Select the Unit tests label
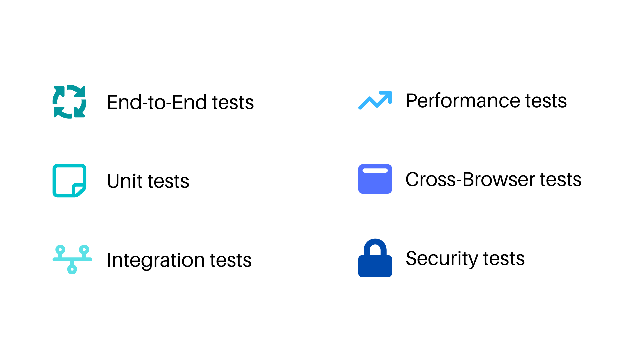 click(148, 181)
